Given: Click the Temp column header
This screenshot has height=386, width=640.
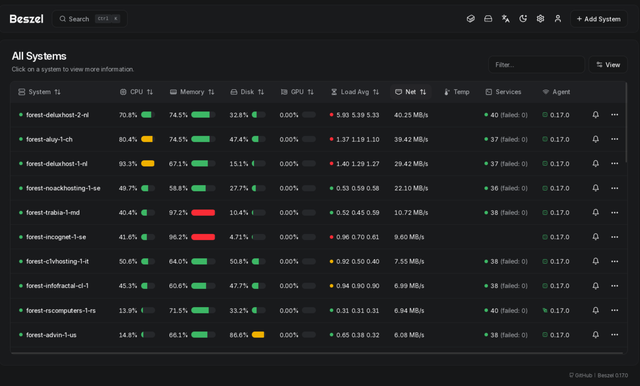Looking at the screenshot, I should point(457,92).
